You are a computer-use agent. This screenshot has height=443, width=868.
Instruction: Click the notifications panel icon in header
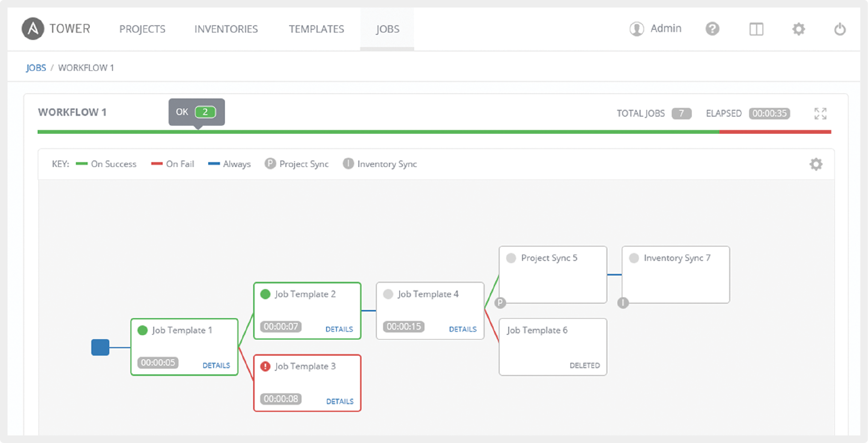tap(756, 28)
